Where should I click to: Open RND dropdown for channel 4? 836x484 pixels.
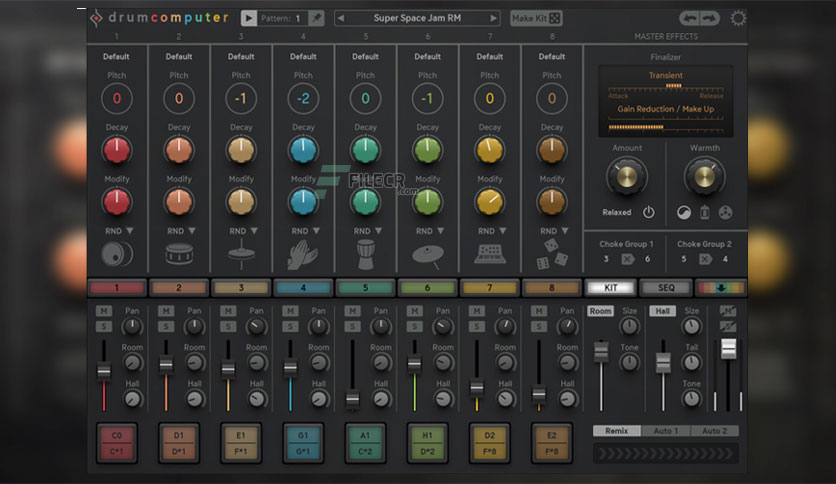[x=306, y=231]
